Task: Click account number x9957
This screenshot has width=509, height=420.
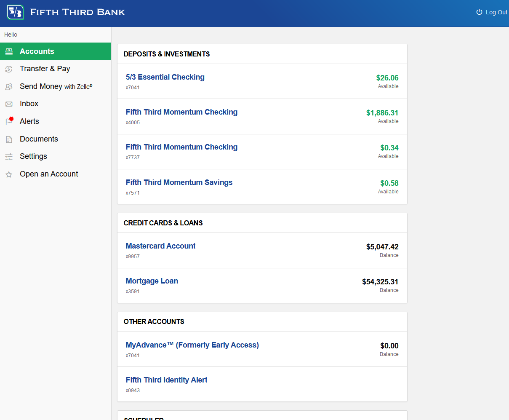Action: [x=133, y=257]
